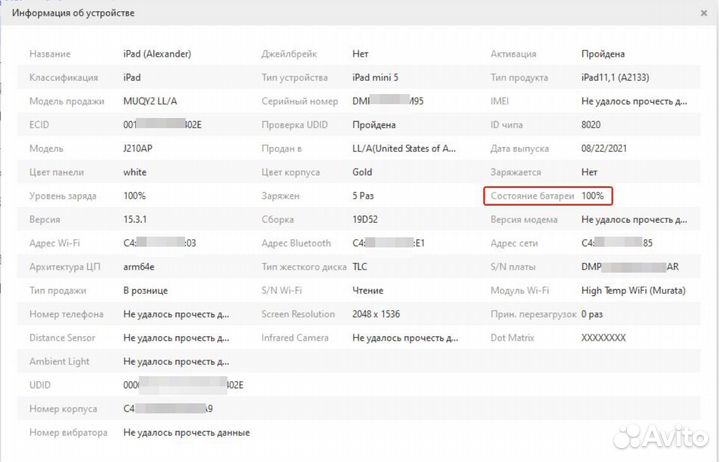Click the Dot Matrix value 'XXXXXXXX'
The width and height of the screenshot is (720, 462).
click(x=603, y=338)
